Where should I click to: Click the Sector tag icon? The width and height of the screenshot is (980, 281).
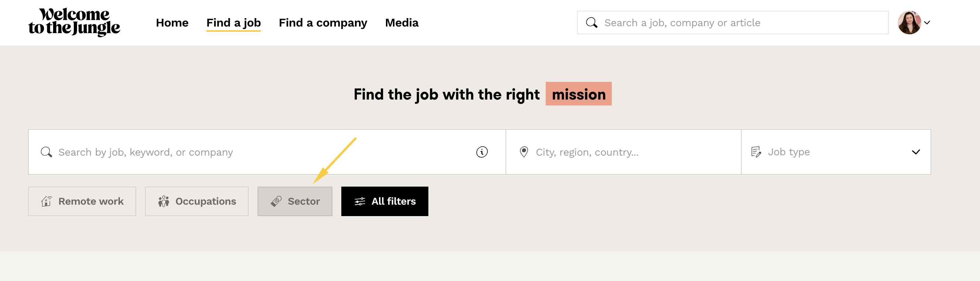(276, 201)
